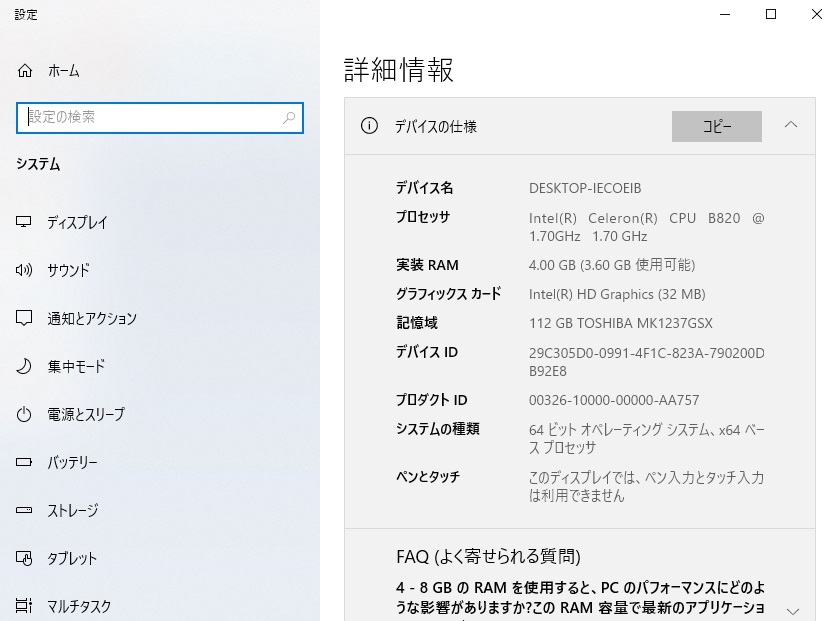Click the システムの種類 label
833x621 pixels.
click(438, 429)
